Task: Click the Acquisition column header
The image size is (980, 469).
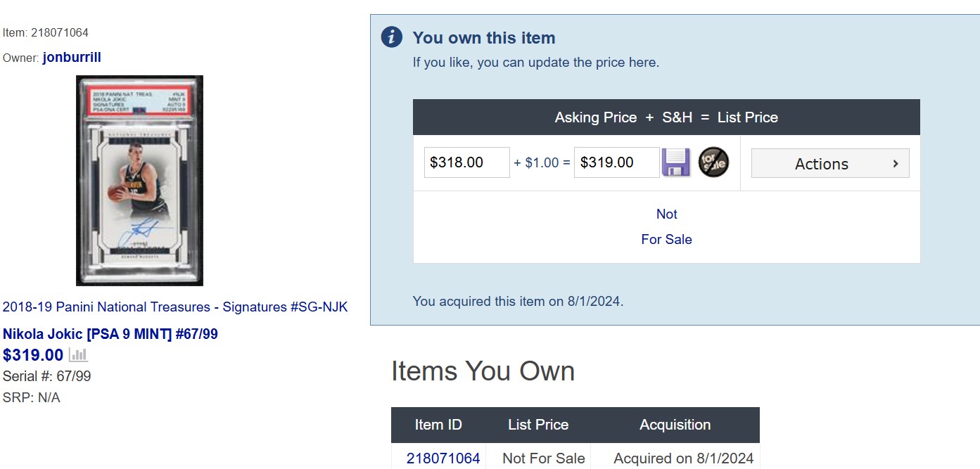Action: click(x=675, y=425)
